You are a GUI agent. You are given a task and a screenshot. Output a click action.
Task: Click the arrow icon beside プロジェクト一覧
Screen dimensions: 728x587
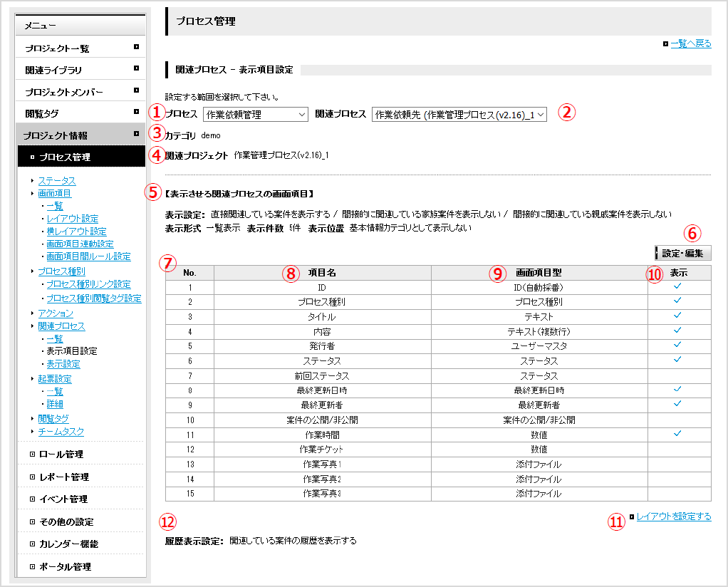tap(136, 46)
